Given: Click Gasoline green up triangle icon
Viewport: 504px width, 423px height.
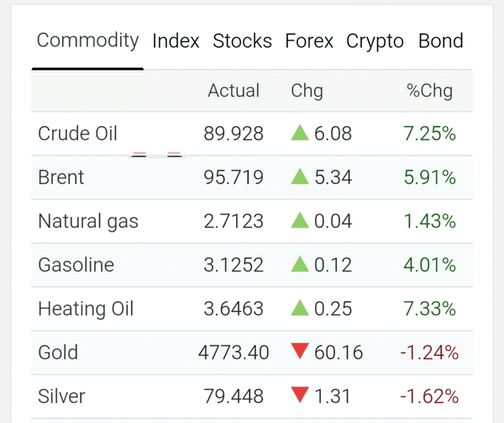Looking at the screenshot, I should click(300, 264).
